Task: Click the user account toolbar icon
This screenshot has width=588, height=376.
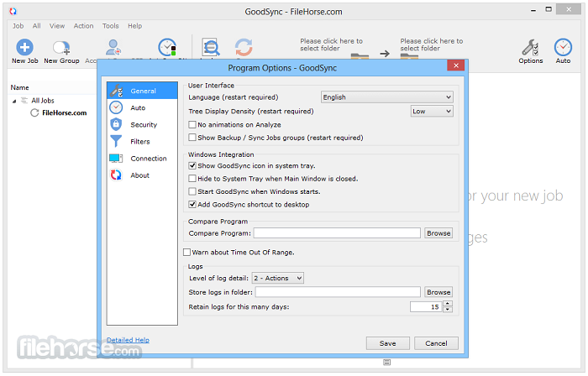Action: [113, 48]
